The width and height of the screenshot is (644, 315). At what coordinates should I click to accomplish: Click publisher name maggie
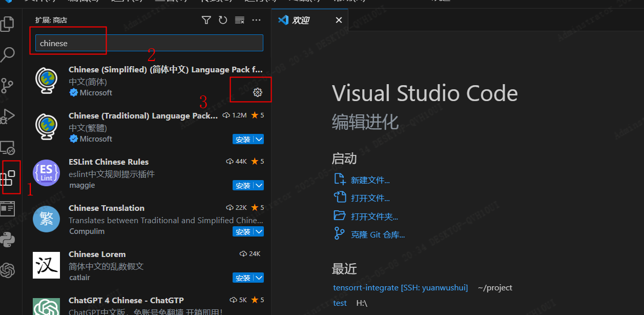(x=82, y=185)
